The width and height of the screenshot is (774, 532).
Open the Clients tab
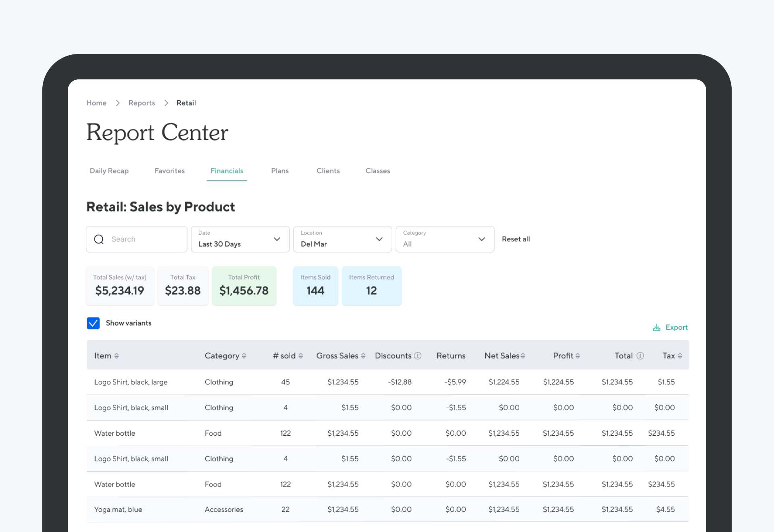point(328,171)
